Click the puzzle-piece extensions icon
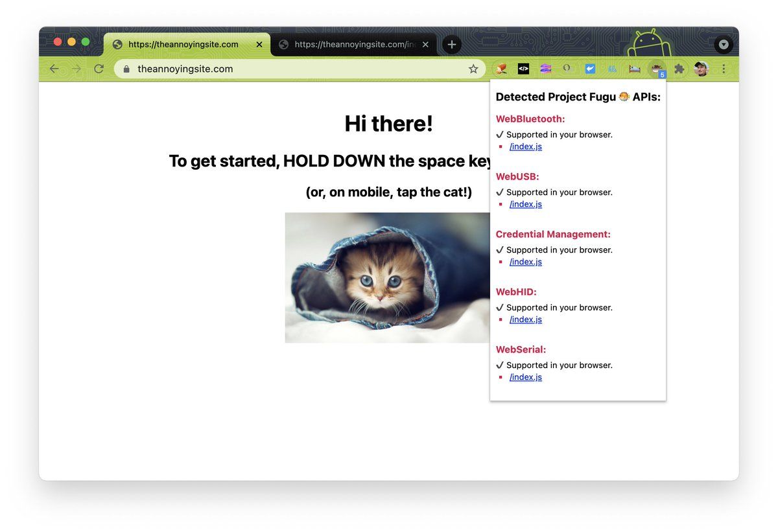 pyautogui.click(x=678, y=68)
